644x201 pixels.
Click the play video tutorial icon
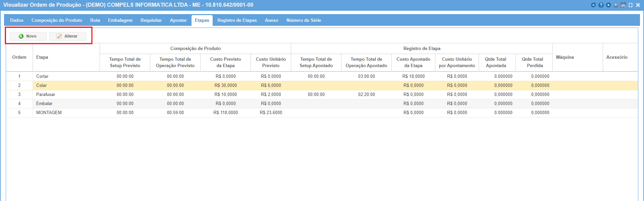[608, 5]
